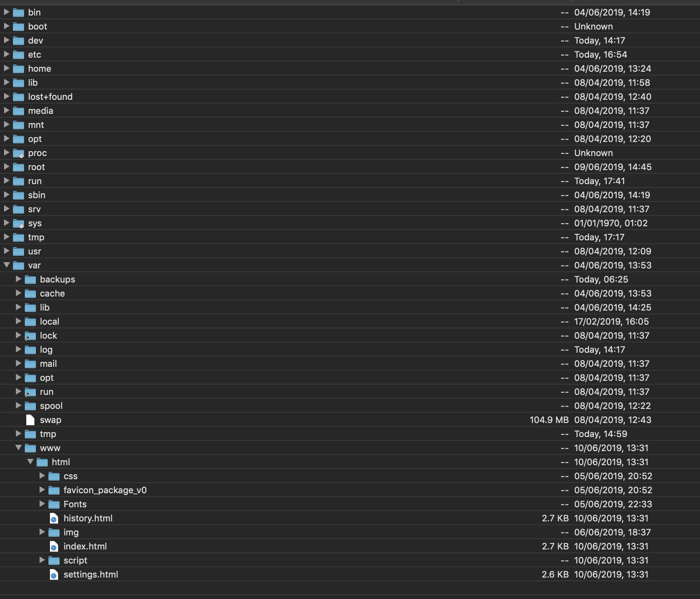Click the top-level tmp folder name

click(x=36, y=237)
